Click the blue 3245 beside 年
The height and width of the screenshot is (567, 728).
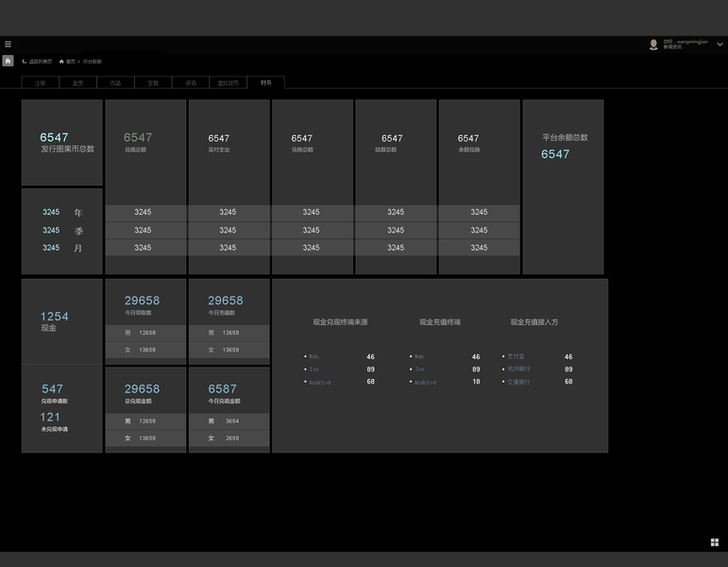point(51,212)
